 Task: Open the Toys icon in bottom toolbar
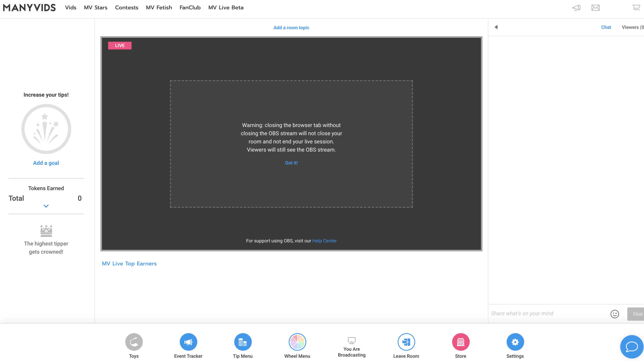point(134,342)
